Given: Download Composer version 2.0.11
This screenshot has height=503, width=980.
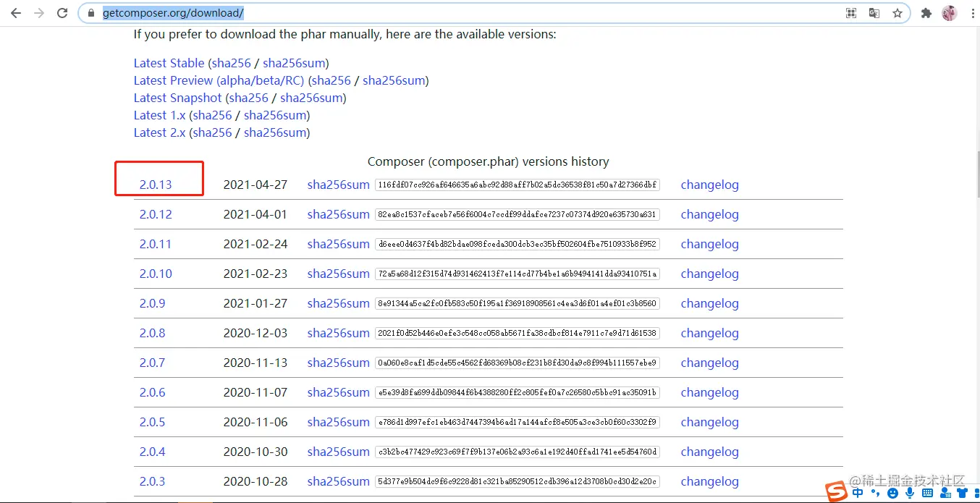Looking at the screenshot, I should click(156, 244).
